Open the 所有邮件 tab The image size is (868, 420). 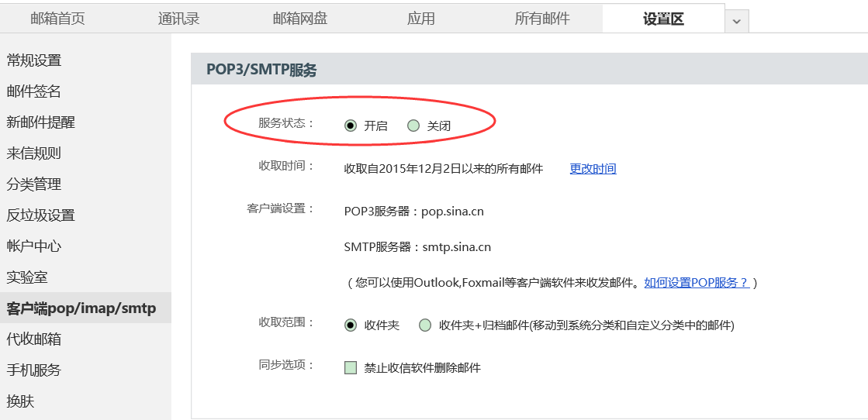coord(542,19)
